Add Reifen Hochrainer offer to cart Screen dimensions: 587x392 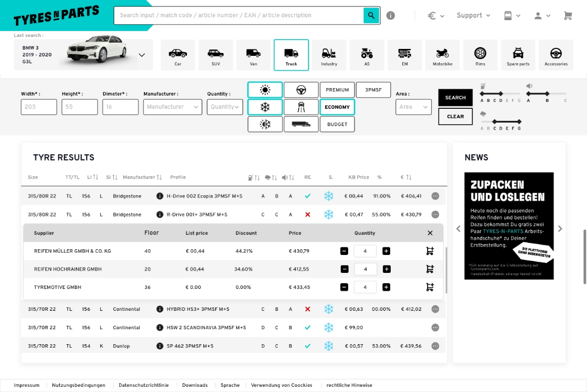(x=430, y=269)
